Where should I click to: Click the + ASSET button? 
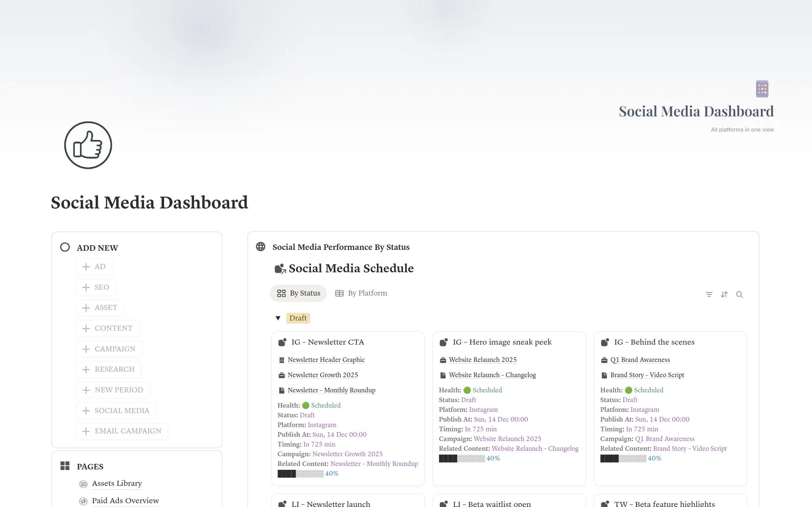point(100,307)
